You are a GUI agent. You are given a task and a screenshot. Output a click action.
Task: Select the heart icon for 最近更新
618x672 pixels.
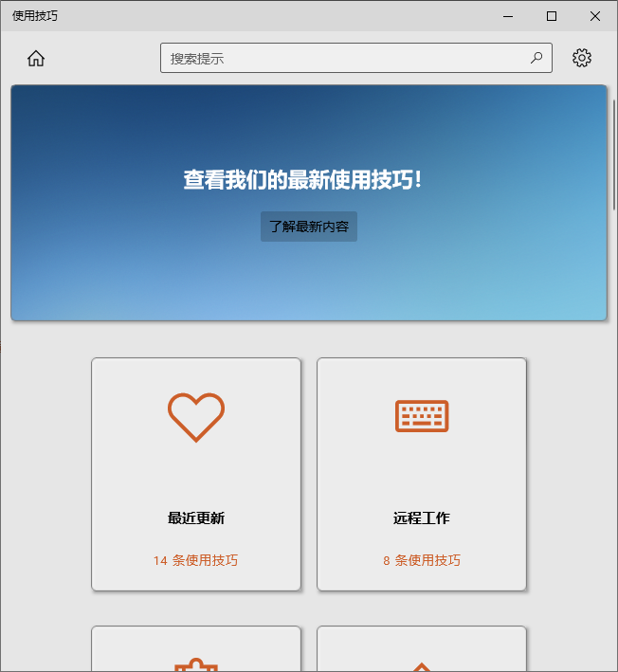coord(196,417)
